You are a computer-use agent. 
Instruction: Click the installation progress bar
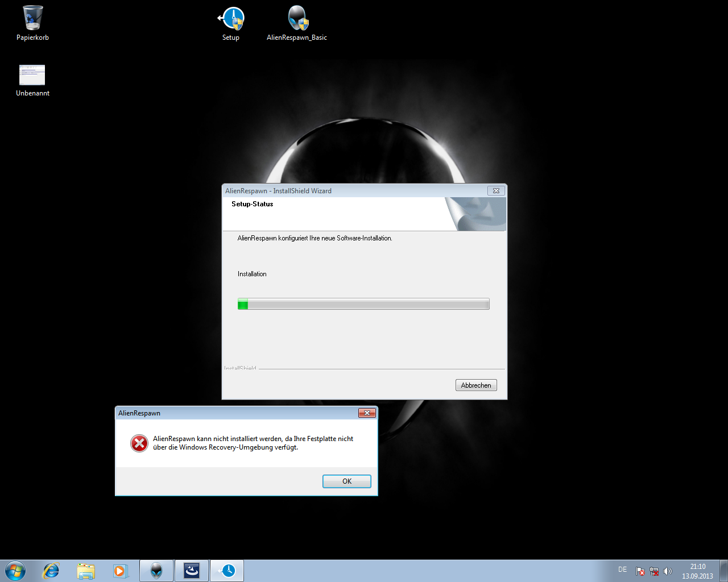pos(363,304)
